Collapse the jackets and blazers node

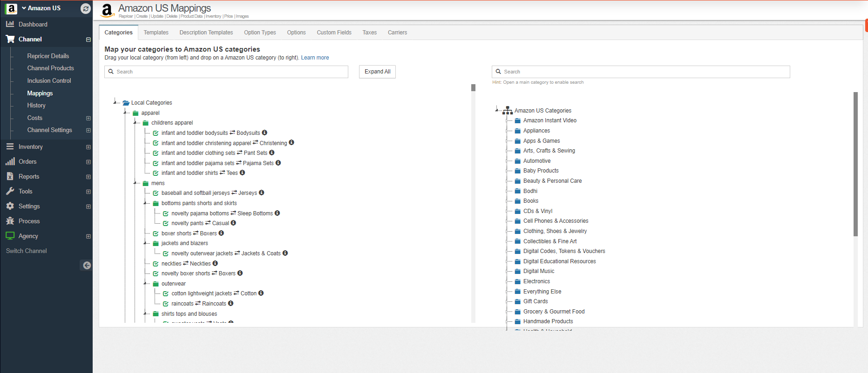(145, 243)
